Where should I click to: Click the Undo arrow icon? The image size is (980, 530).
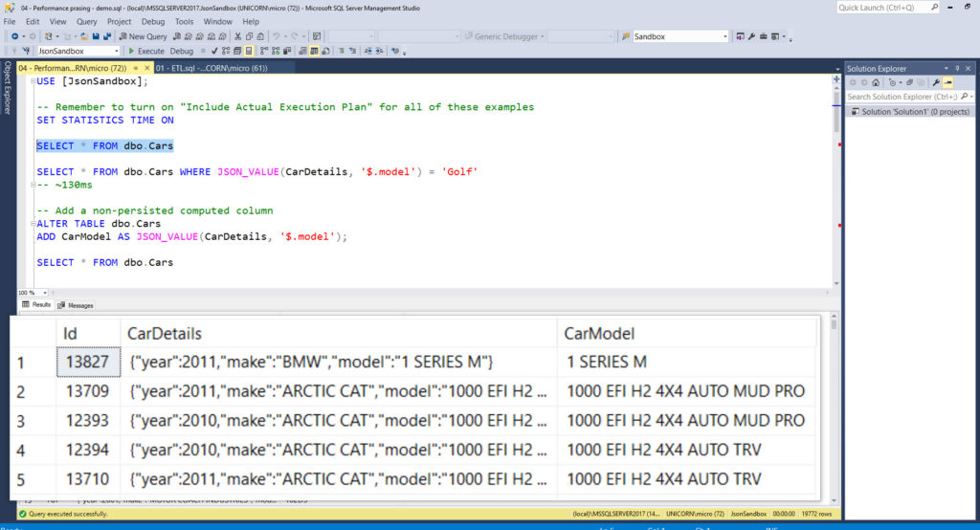coord(276,36)
